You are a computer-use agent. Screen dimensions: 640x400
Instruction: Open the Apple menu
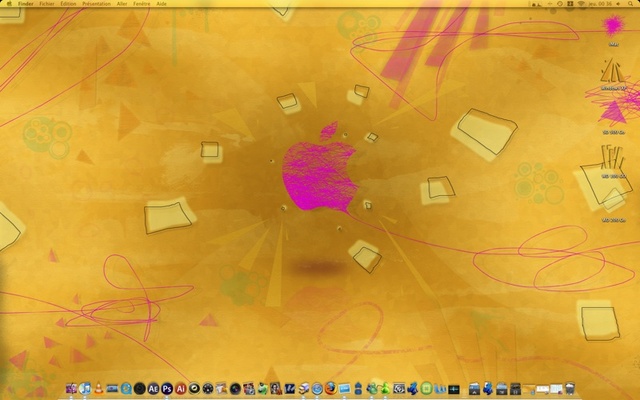tap(9, 4)
